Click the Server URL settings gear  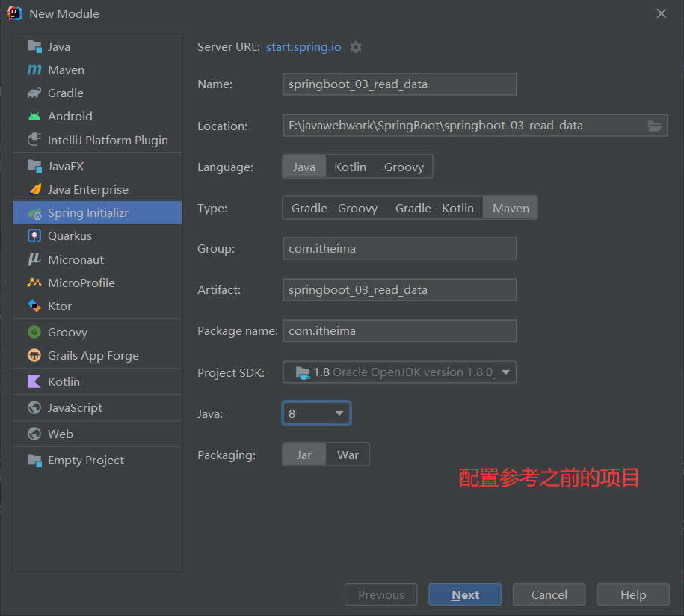(355, 46)
